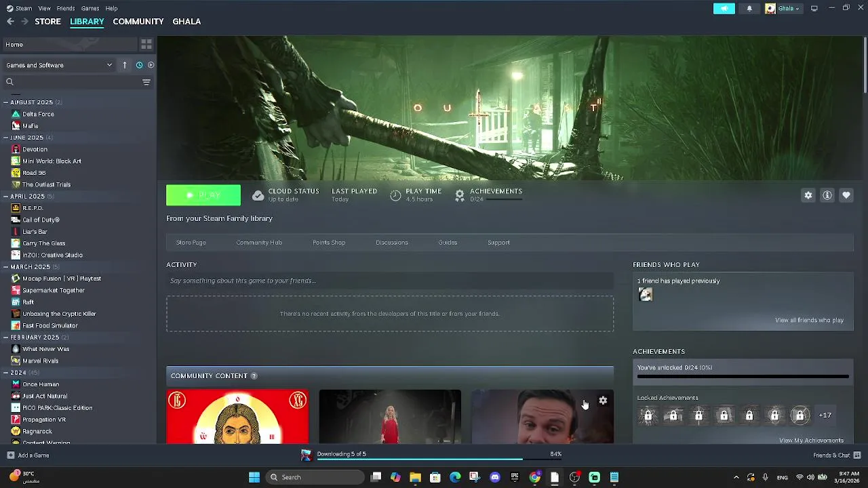This screenshot has width=868, height=488.
Task: Click the +17 locked achievements counter
Action: pos(825,415)
